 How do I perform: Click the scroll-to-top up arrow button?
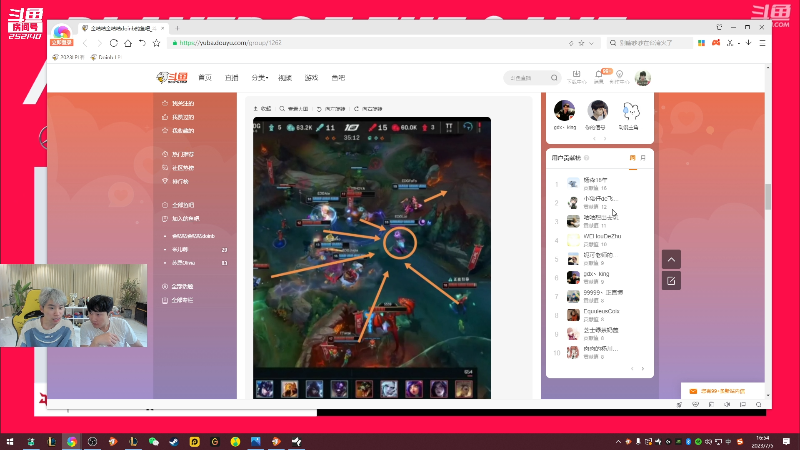tap(671, 260)
